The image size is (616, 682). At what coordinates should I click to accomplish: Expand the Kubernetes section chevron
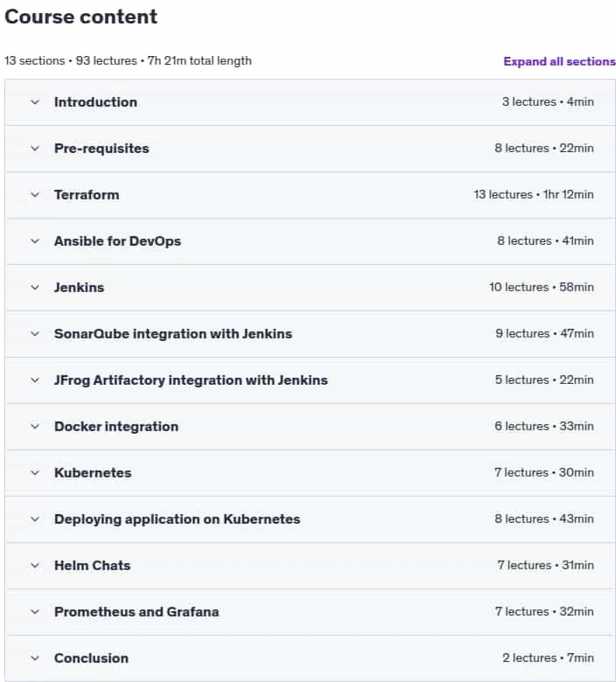(35, 473)
